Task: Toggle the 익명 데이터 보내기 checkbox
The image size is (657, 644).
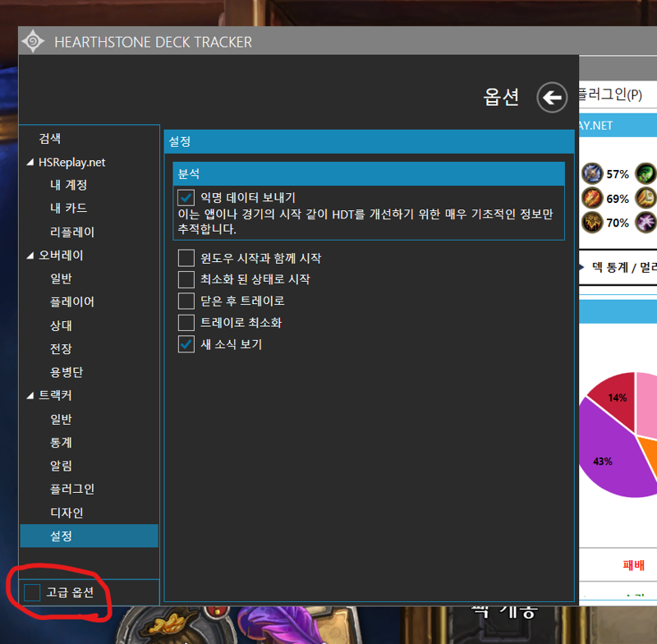Action: tap(186, 197)
